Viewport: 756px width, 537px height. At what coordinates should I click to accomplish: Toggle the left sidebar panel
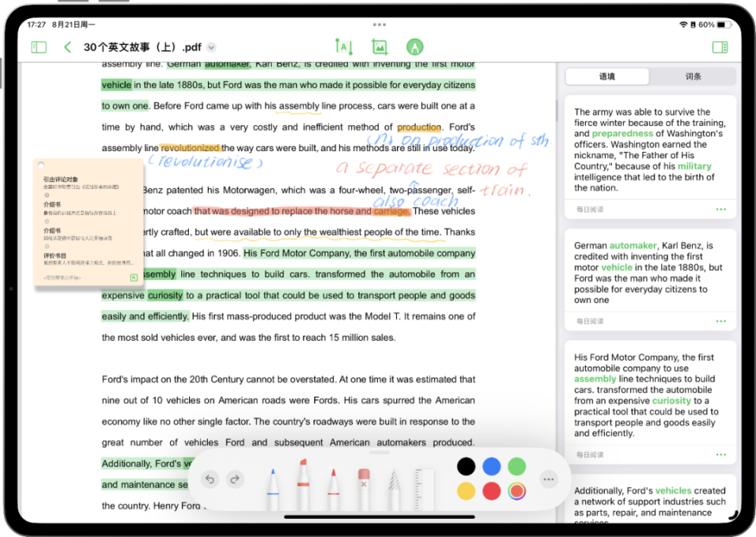pyautogui.click(x=39, y=46)
